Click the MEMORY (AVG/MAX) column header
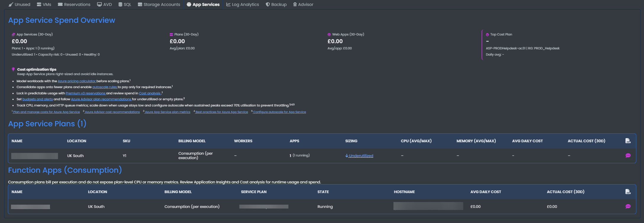This screenshot has height=223, width=644. tap(476, 141)
